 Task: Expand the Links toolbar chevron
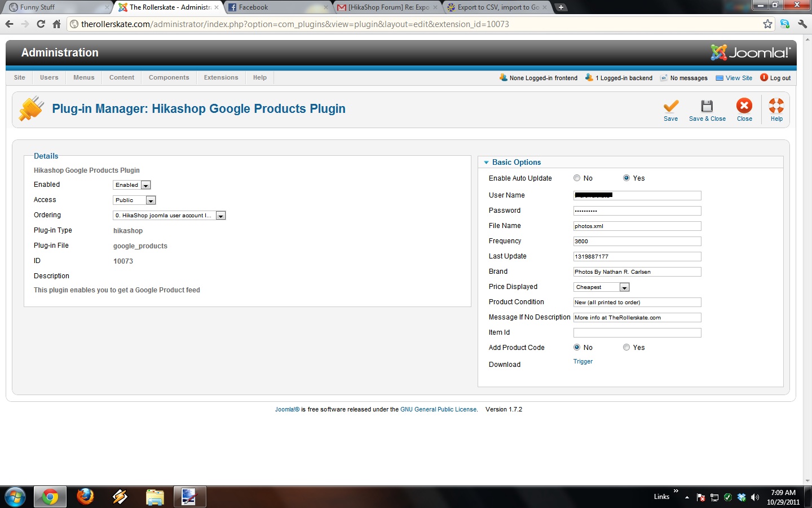coord(676,491)
